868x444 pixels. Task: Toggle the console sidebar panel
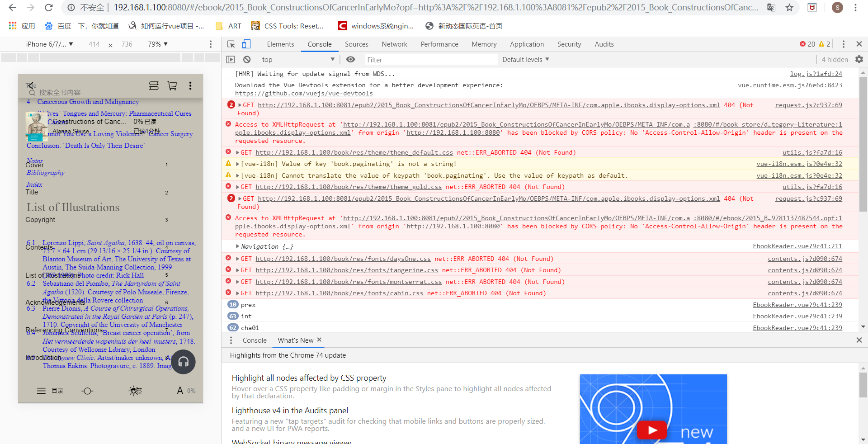point(231,60)
